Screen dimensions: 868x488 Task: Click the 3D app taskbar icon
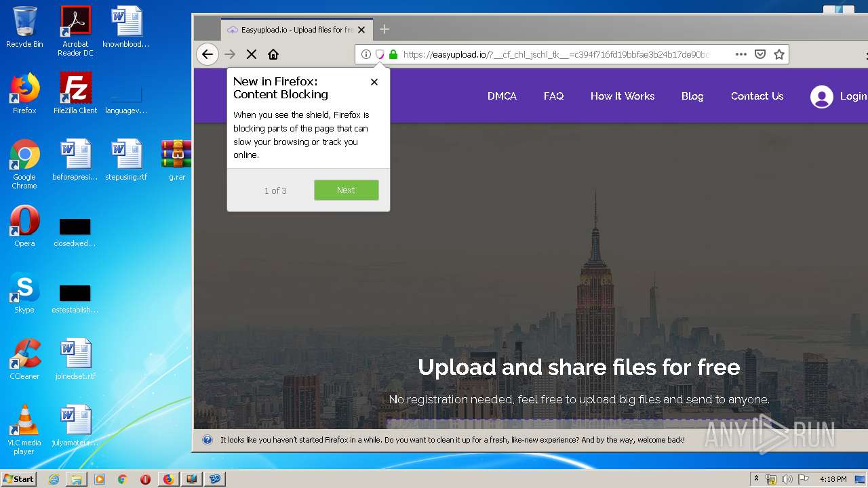click(214, 479)
